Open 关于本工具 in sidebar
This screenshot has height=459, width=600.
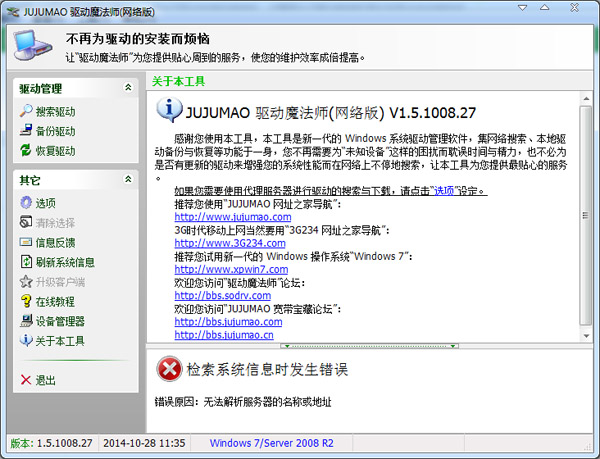tap(59, 341)
